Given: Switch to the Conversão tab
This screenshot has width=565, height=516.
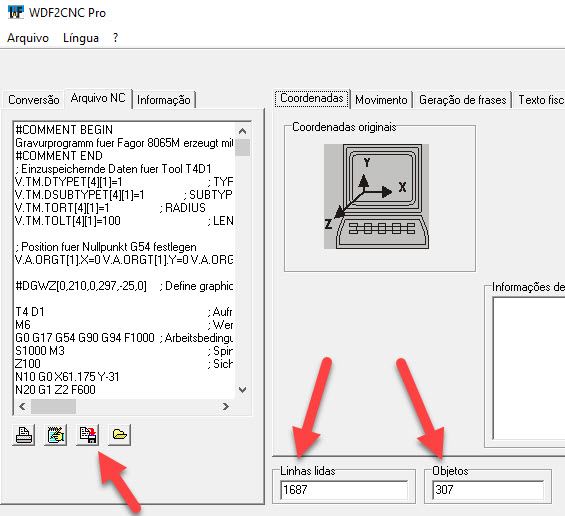Looking at the screenshot, I should [34, 100].
